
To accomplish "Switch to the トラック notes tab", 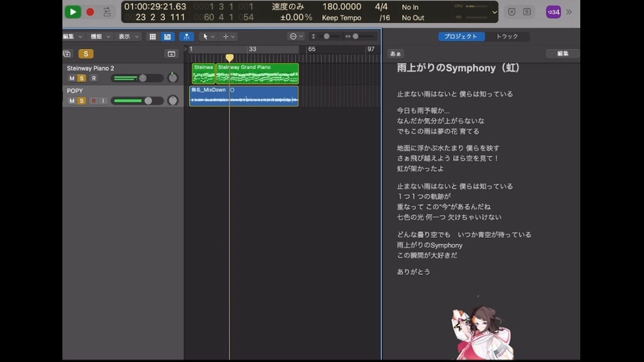I will coord(507,36).
